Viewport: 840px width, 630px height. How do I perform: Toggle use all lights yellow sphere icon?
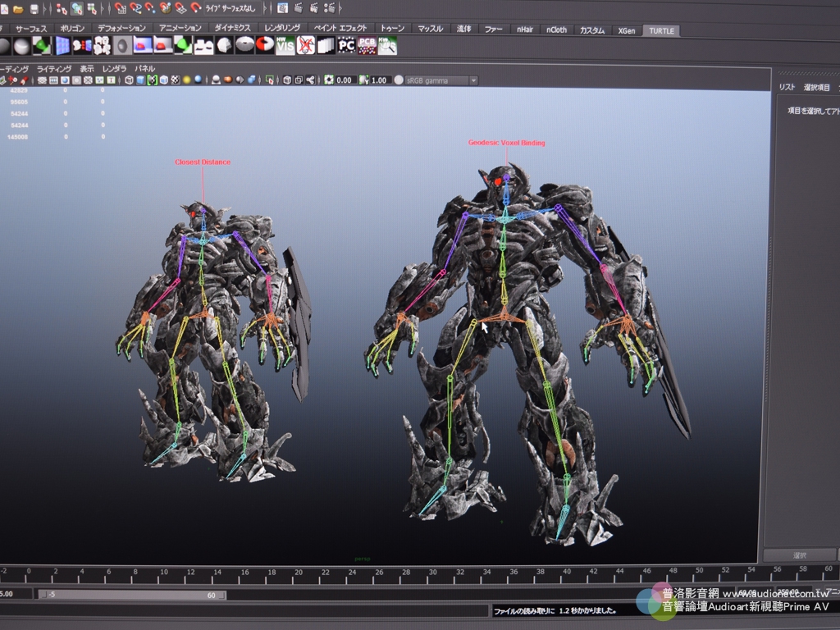point(186,80)
